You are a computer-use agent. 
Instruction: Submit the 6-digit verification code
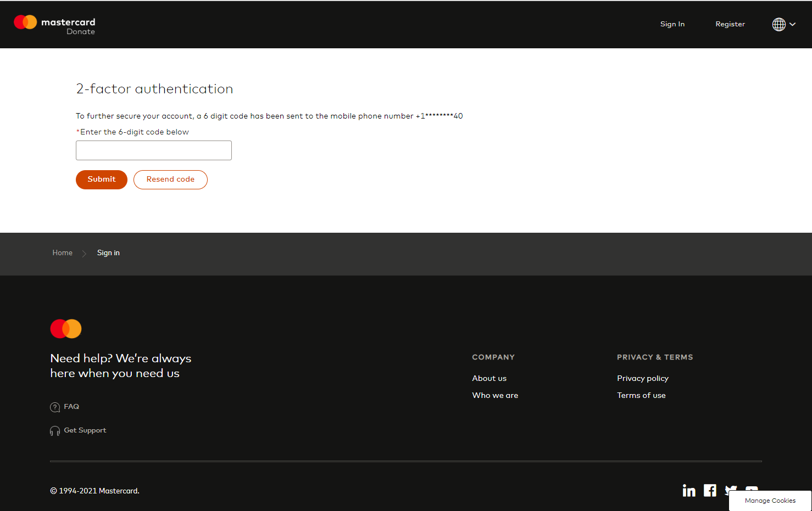coord(102,179)
